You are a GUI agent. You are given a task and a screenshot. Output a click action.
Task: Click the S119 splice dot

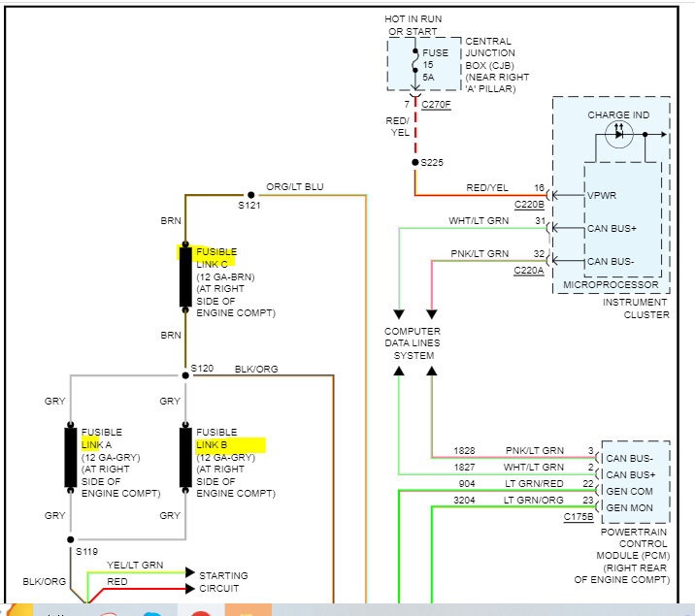pyautogui.click(x=71, y=539)
